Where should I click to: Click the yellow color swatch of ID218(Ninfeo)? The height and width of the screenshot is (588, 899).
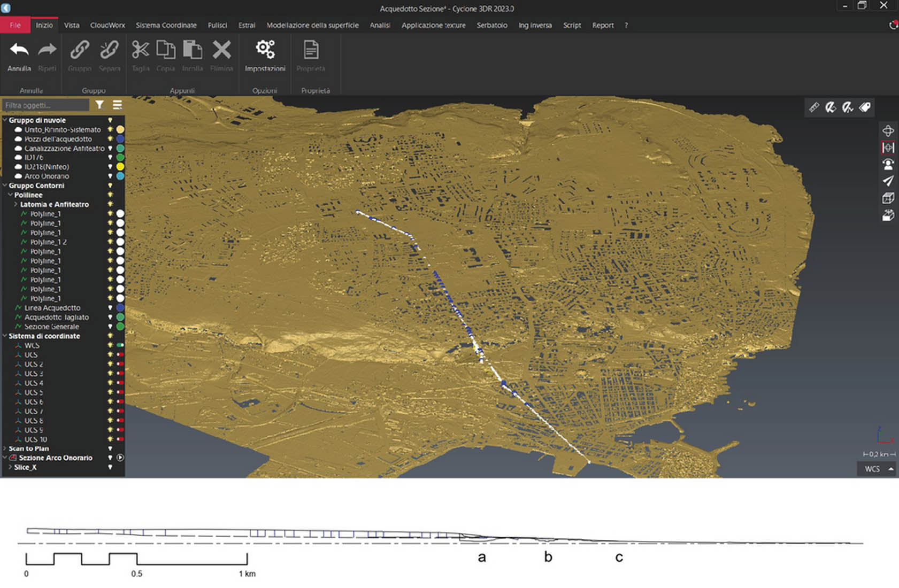[x=120, y=167]
